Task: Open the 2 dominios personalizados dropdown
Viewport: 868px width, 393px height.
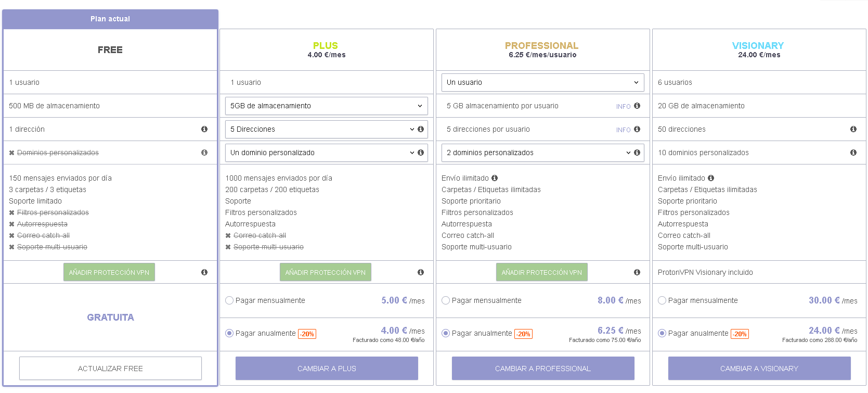Action: tap(537, 153)
